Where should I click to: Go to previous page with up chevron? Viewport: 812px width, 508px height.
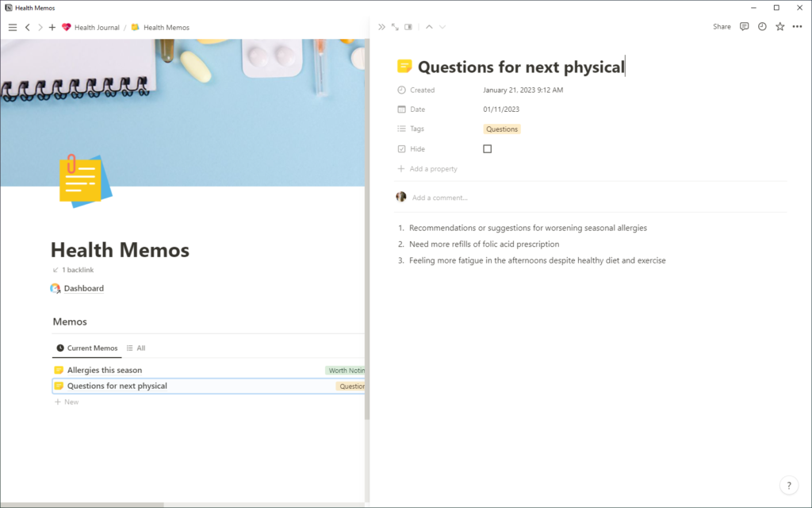[x=429, y=27]
